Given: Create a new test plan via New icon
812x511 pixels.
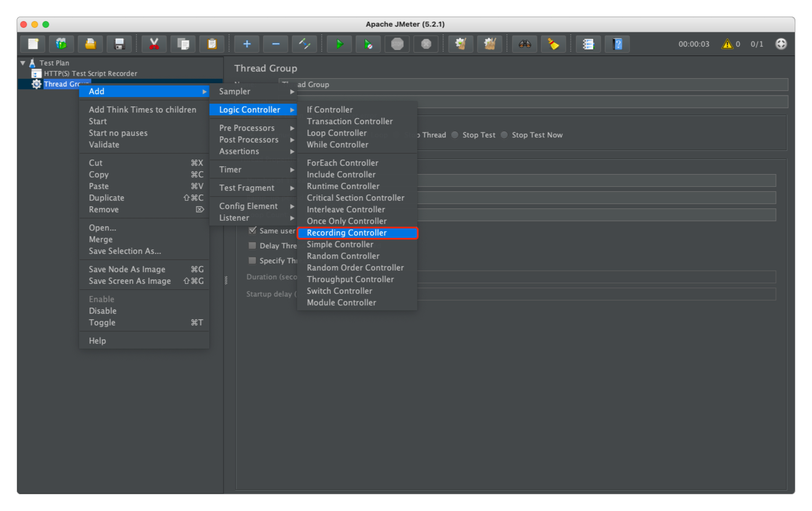Looking at the screenshot, I should pos(33,44).
